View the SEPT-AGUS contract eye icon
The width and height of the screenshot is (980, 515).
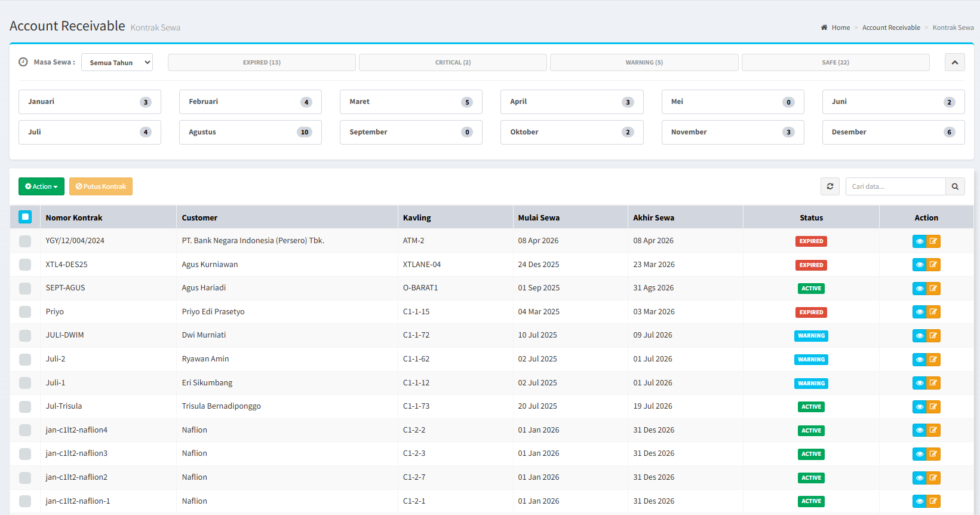tap(919, 289)
